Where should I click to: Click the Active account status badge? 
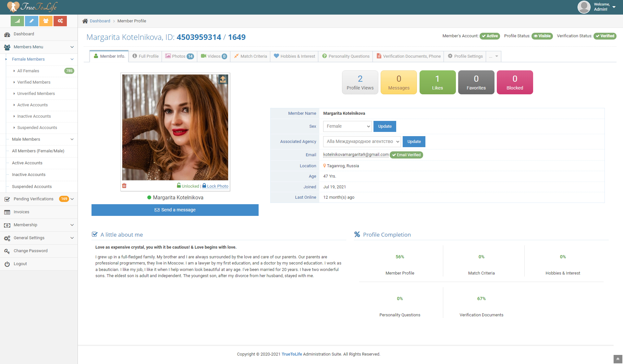490,36
